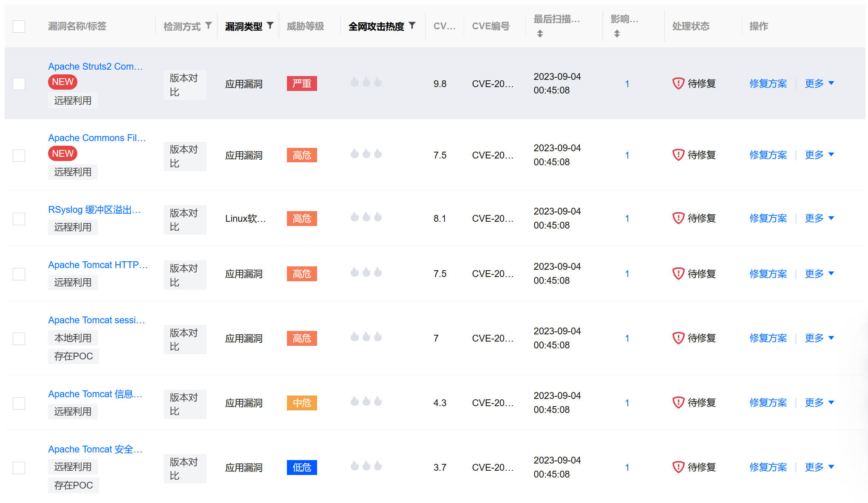Click 中危 severity tag in Tomcat 信息 row
Screen dimensions: 868x503
[x=302, y=403]
